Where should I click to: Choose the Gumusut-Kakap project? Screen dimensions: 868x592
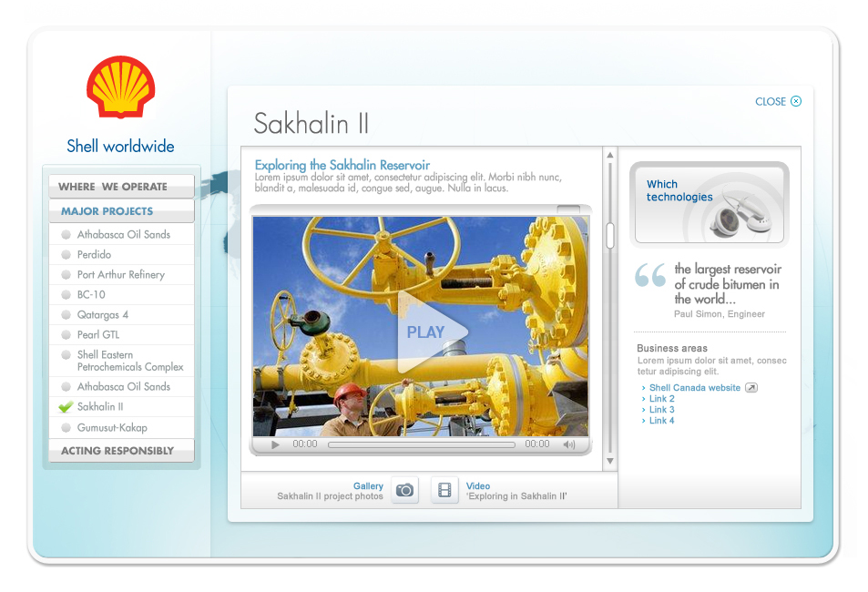coord(111,428)
